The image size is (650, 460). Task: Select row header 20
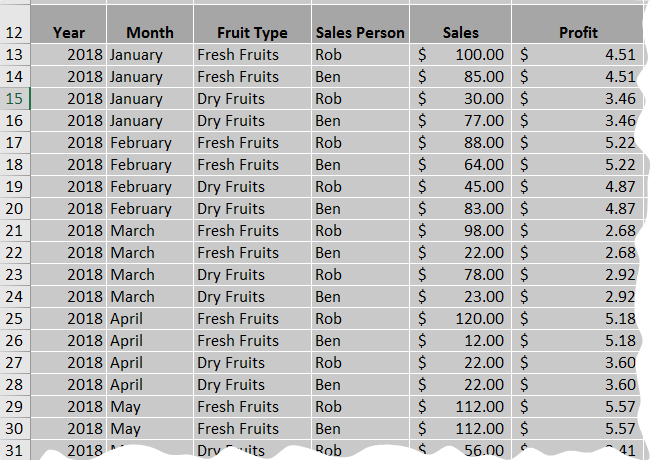pyautogui.click(x=15, y=208)
